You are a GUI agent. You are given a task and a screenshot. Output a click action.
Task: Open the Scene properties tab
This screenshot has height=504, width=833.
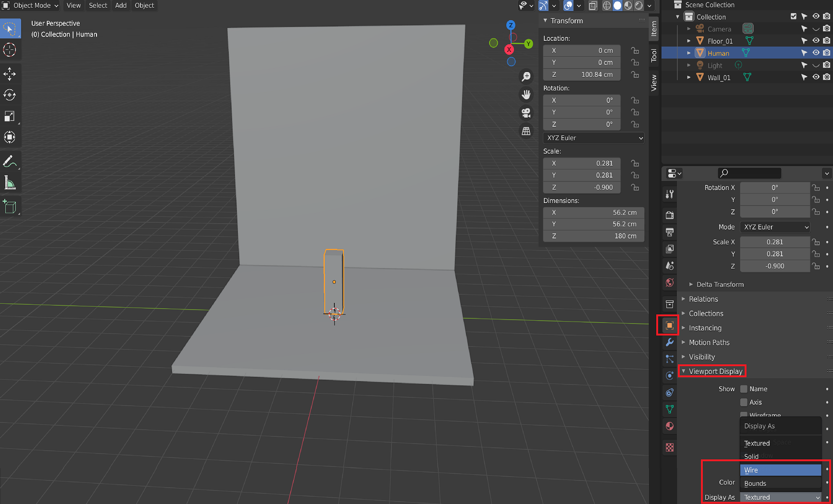click(x=670, y=265)
